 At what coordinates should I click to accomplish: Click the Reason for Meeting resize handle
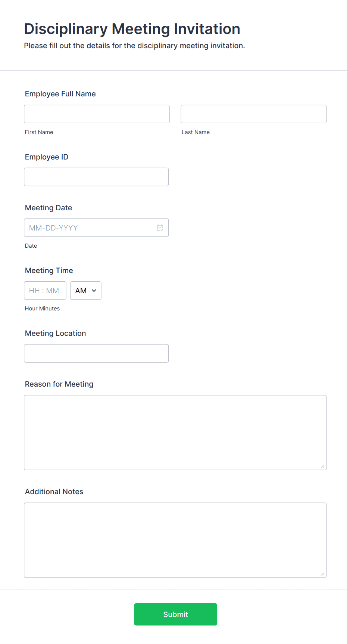pos(322,466)
